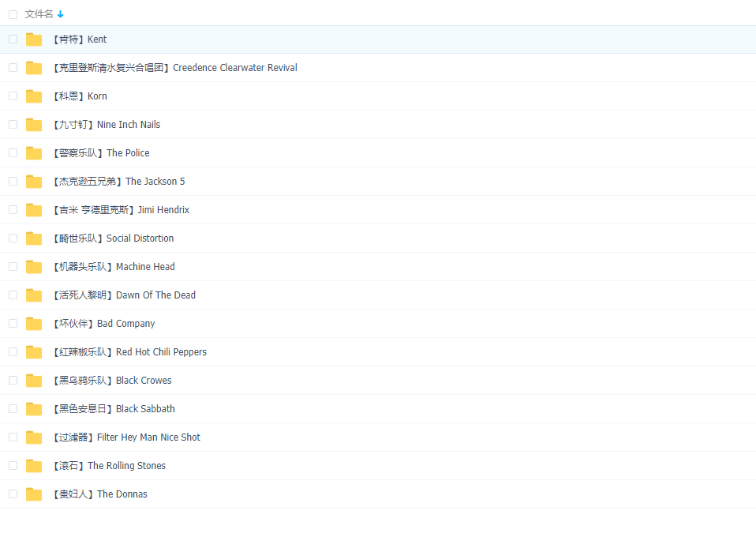
Task: Open the Black Crowes folder name
Action: 112,381
